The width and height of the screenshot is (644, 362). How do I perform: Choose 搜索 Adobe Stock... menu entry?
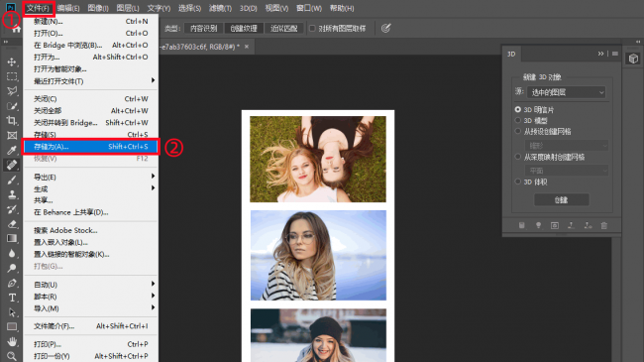[90, 230]
